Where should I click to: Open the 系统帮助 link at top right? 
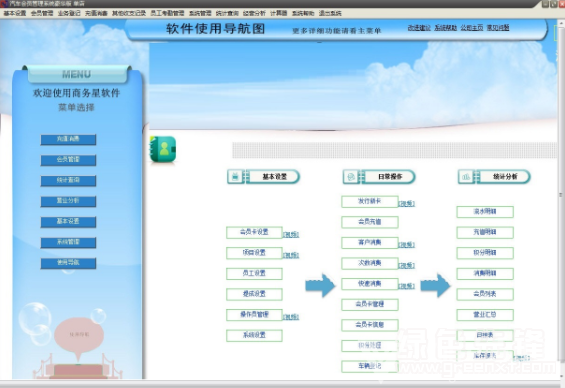tap(445, 28)
